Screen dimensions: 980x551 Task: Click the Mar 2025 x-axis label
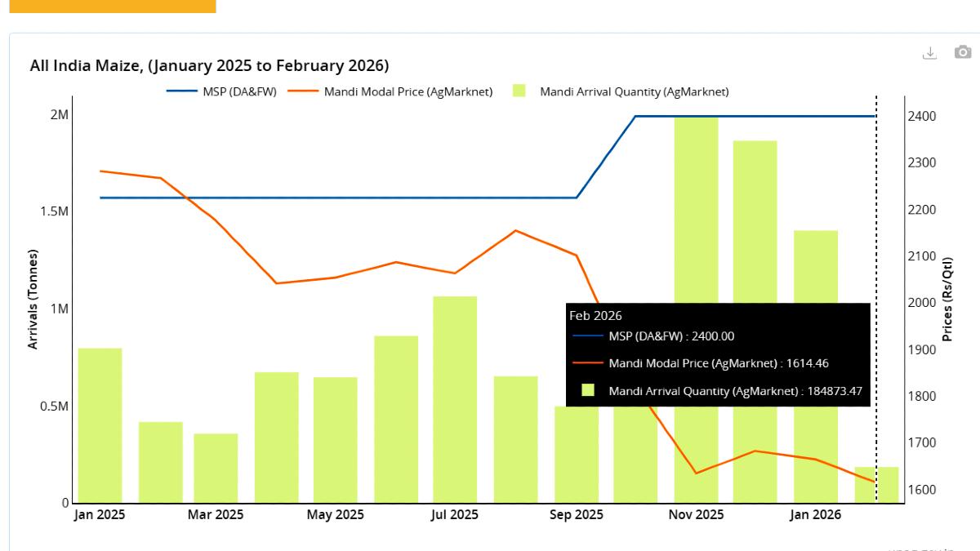click(x=216, y=515)
